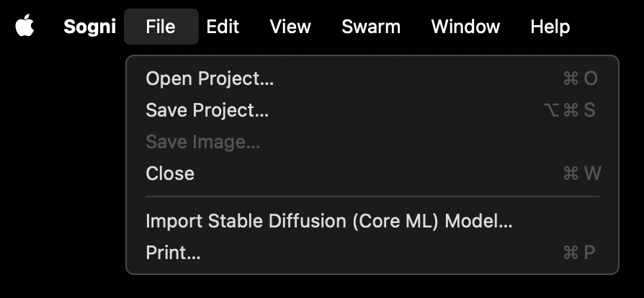Open the Swarm menu
This screenshot has height=298, width=644.
[x=371, y=27]
